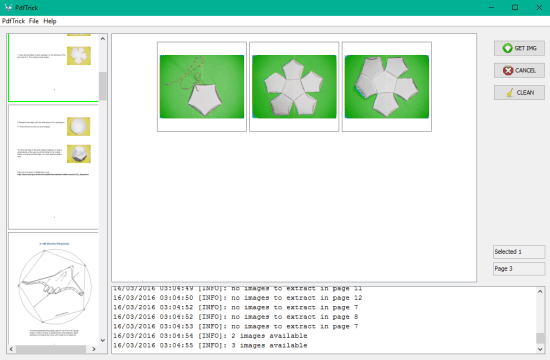The image size is (550, 360).
Task: Click the green GET IMG icon
Action: point(507,48)
